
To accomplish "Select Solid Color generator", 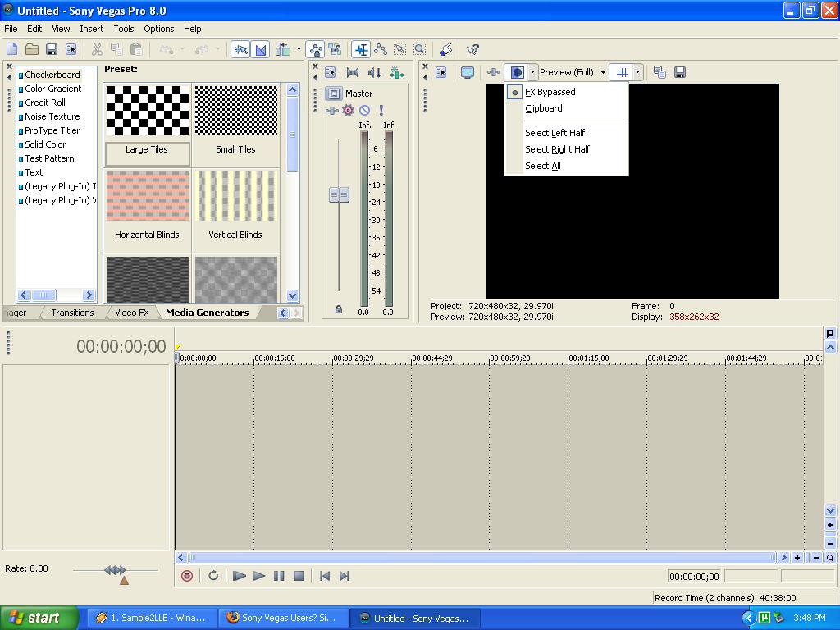I will 45,144.
